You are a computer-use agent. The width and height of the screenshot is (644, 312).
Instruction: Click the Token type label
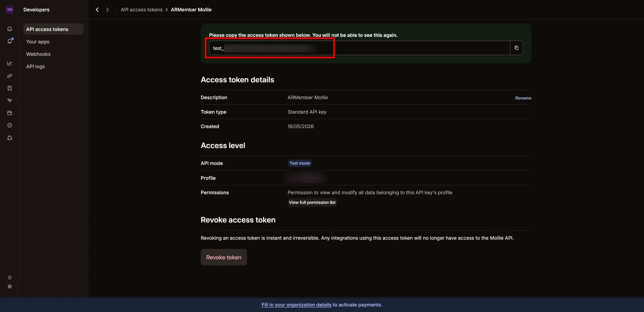[x=214, y=112]
